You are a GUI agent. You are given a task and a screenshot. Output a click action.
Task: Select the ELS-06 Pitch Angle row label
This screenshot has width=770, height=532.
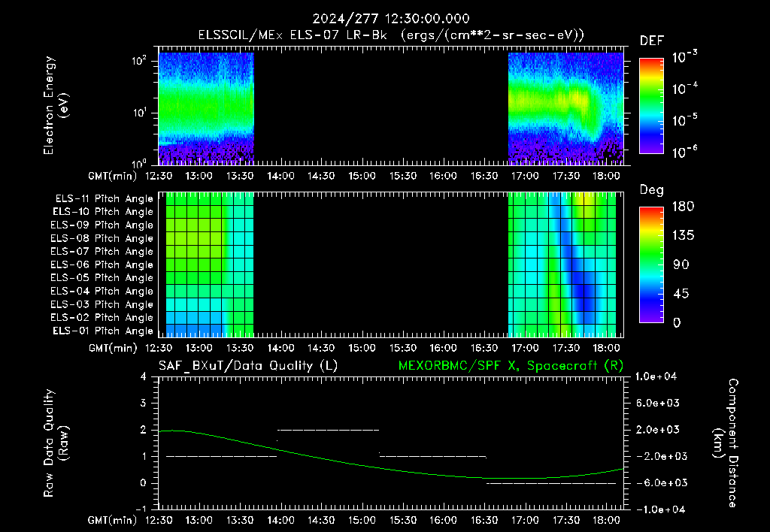(x=102, y=265)
